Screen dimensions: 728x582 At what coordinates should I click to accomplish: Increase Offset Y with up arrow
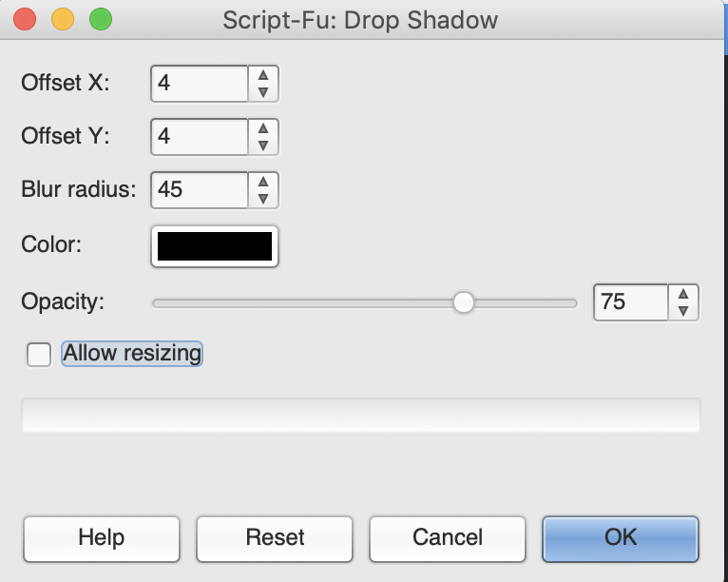263,128
